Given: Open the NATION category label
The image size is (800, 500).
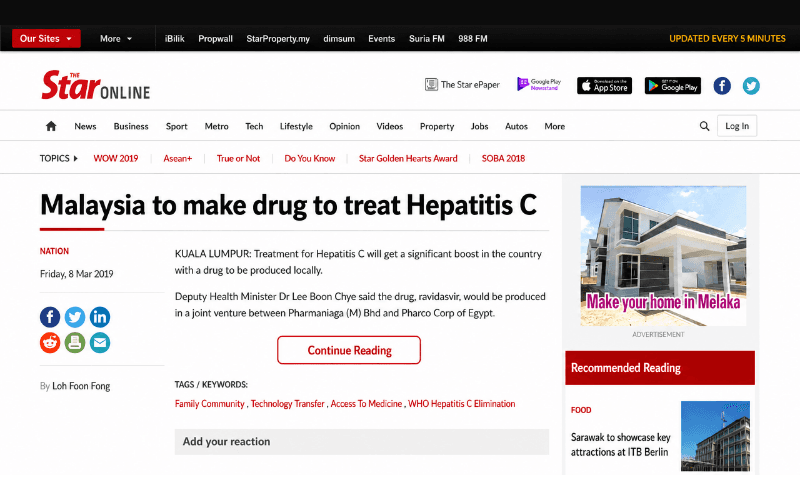Looking at the screenshot, I should pyautogui.click(x=54, y=251).
